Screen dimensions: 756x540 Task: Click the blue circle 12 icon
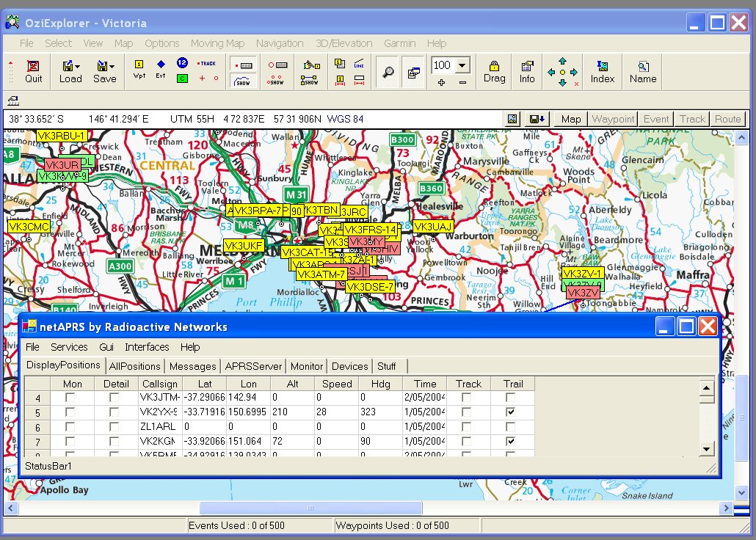point(182,62)
